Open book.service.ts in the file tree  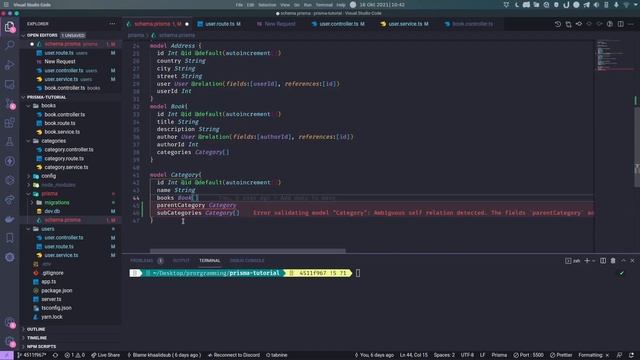coord(62,132)
